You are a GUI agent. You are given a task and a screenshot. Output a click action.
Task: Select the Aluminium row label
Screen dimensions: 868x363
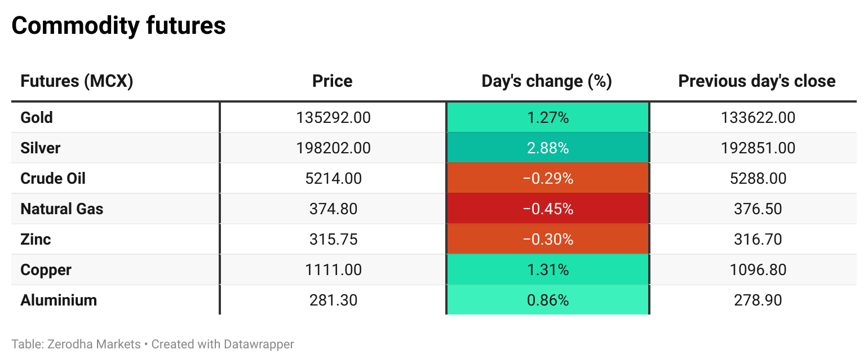[x=59, y=300]
